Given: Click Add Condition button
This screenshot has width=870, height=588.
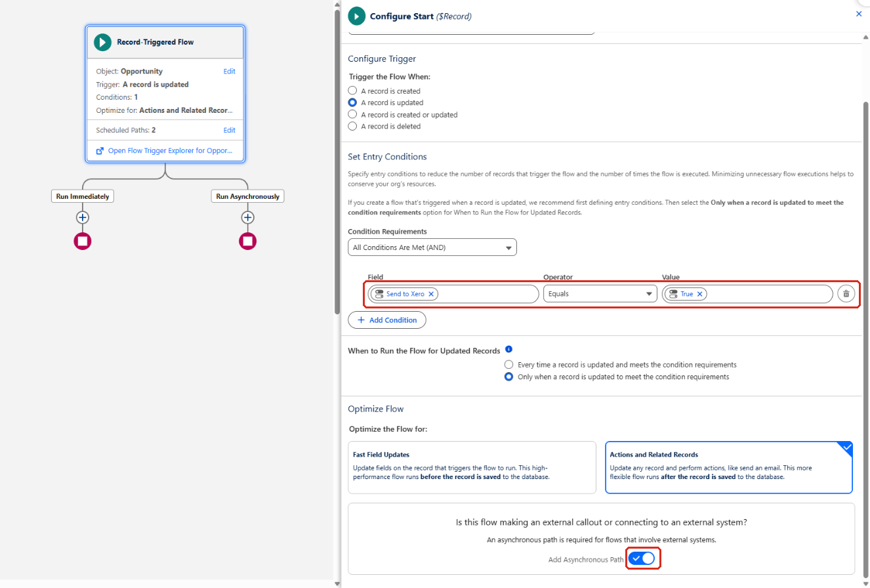Looking at the screenshot, I should point(387,320).
